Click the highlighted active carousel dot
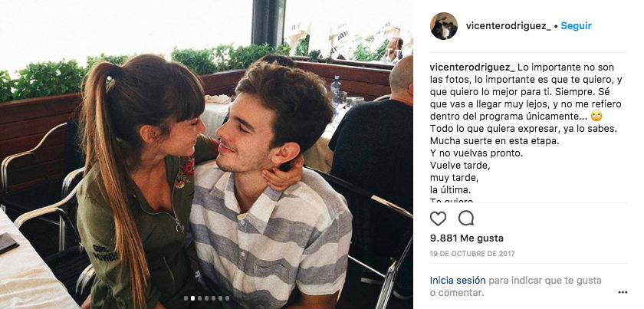 (x=192, y=298)
